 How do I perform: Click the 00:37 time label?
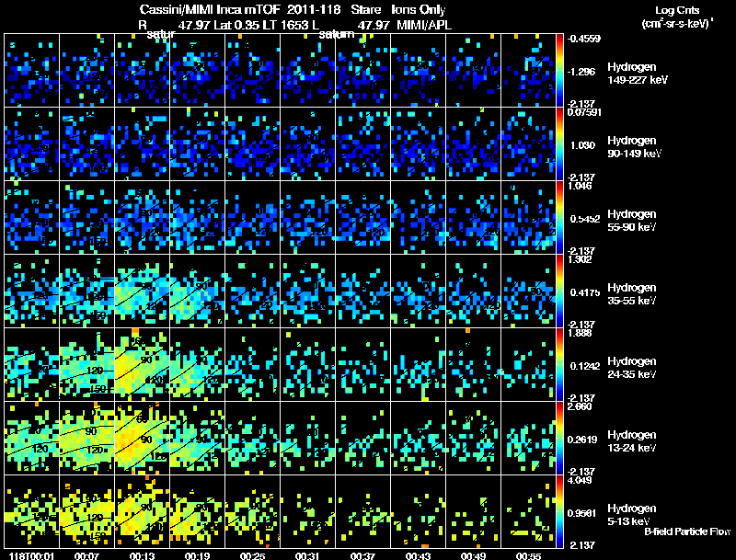point(362,555)
